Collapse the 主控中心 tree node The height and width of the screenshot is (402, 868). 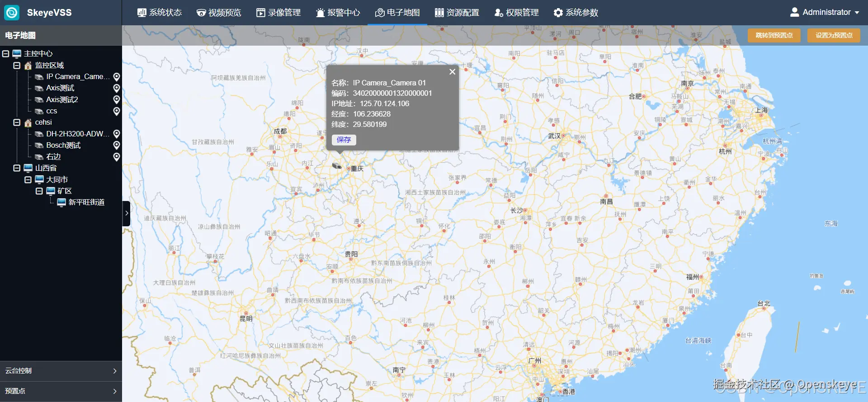[x=5, y=54]
